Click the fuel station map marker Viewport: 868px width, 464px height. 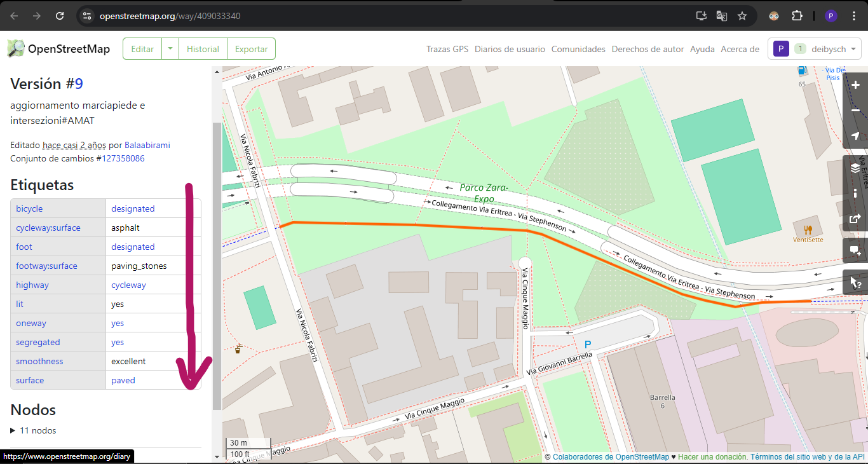point(802,72)
